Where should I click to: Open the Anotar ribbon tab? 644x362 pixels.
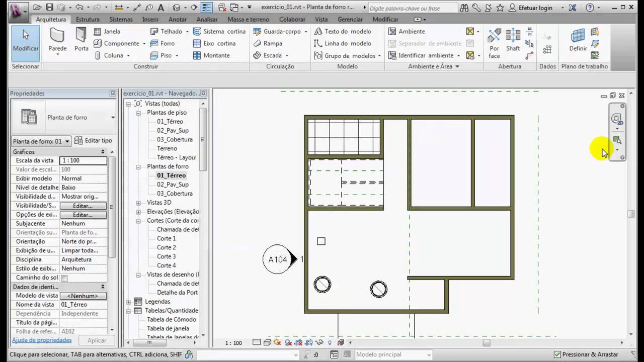[178, 19]
